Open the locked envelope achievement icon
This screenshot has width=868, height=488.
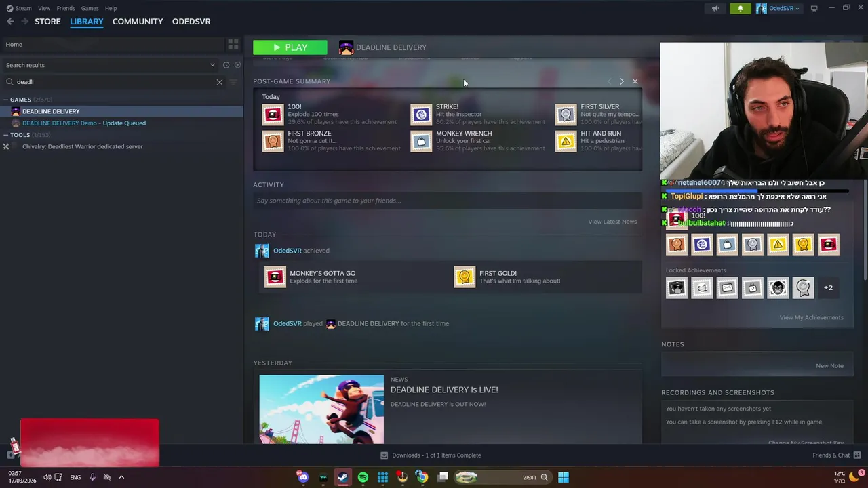coord(727,288)
